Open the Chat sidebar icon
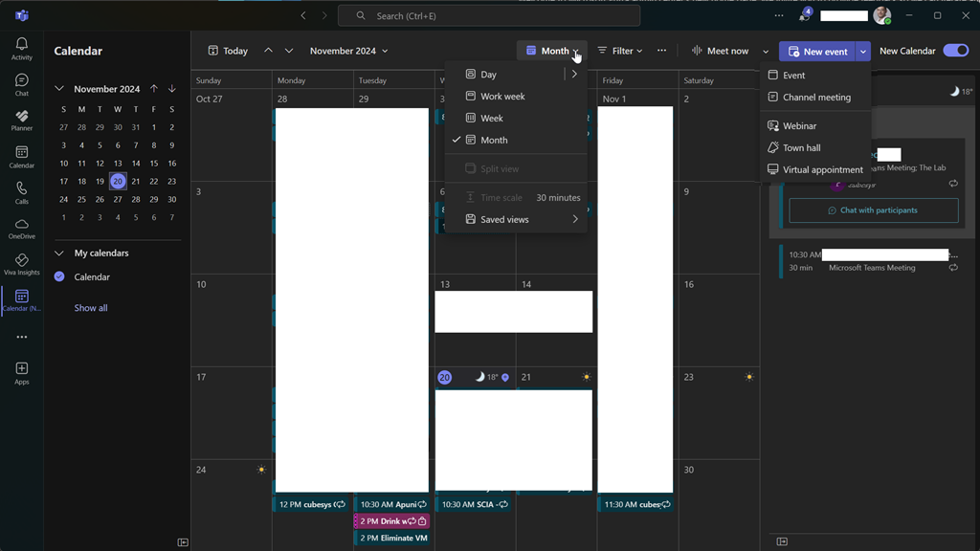 [x=21, y=85]
